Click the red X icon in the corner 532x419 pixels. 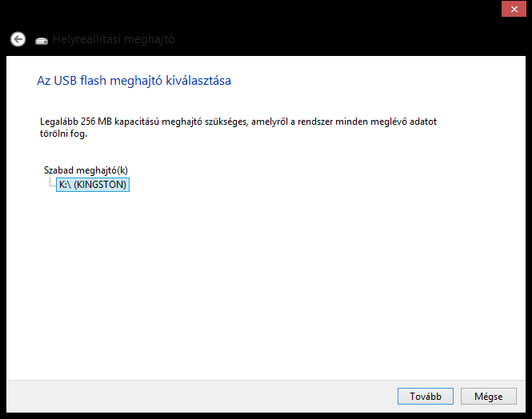[x=514, y=9]
